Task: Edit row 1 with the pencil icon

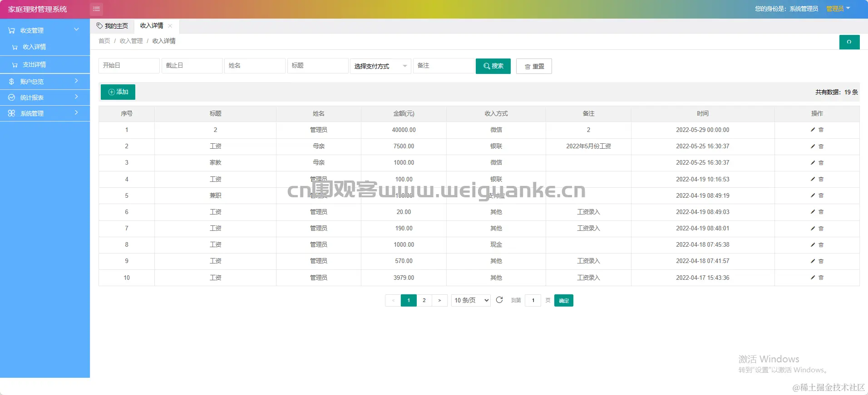Action: click(x=813, y=130)
